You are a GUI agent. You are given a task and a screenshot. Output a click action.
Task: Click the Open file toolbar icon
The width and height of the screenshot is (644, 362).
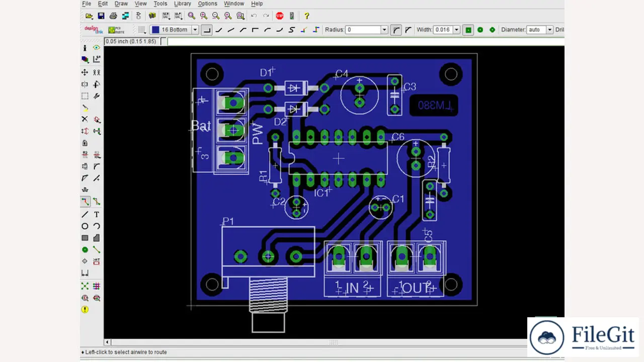point(89,16)
